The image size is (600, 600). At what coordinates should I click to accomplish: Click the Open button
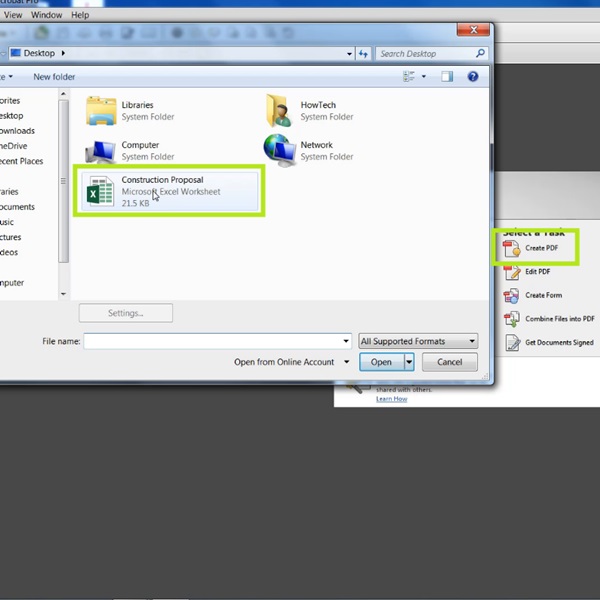coord(382,362)
